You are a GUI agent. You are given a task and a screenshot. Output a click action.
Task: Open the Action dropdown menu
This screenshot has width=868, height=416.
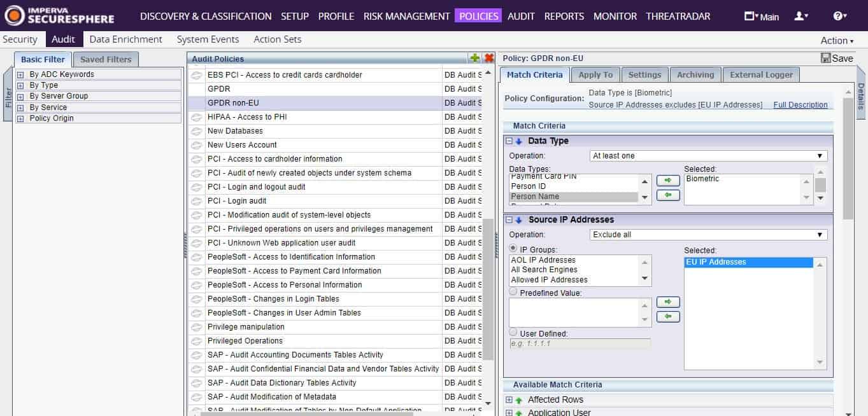pos(837,40)
